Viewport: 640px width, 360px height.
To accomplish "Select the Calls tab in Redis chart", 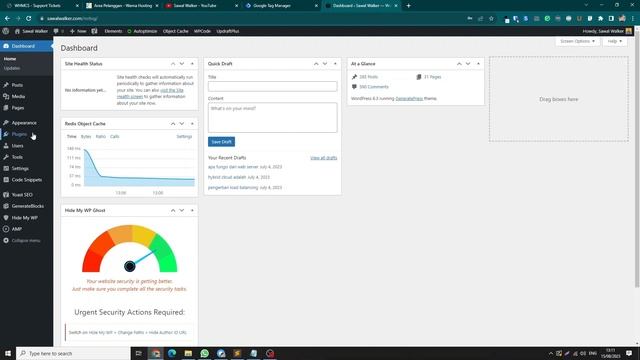I will 115,136.
